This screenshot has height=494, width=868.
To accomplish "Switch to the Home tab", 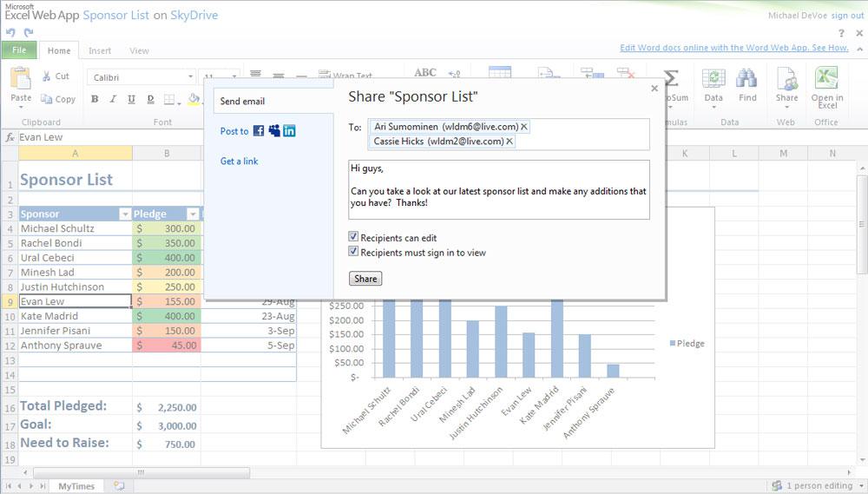I will 59,50.
